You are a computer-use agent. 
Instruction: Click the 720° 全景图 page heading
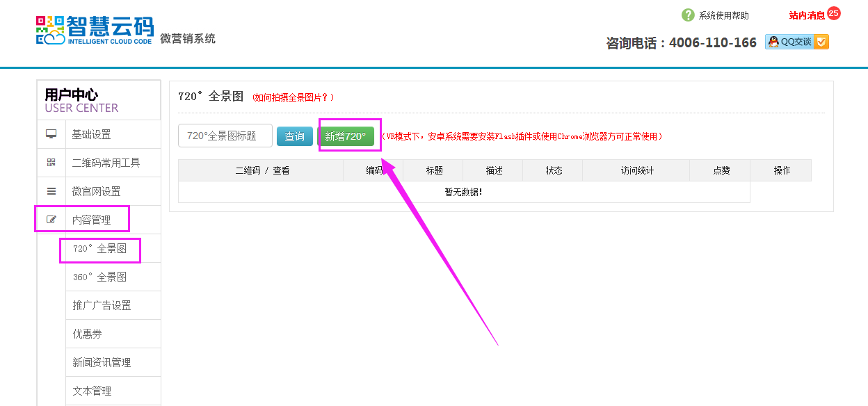point(211,97)
